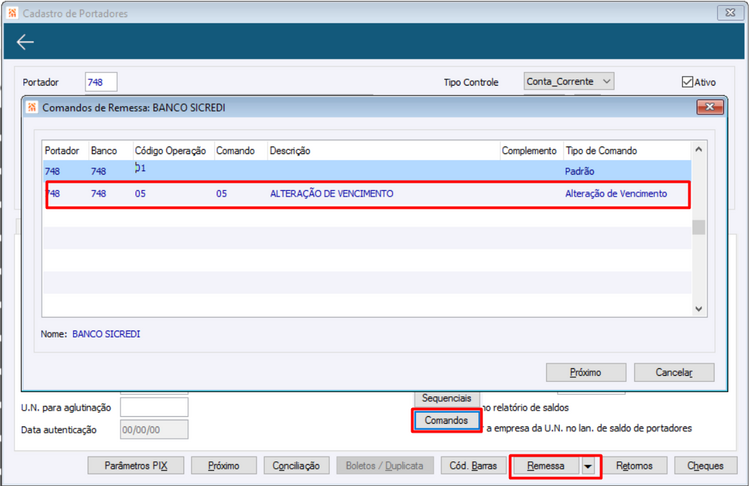Open Remessa split-button dropdown arrow

tap(588, 466)
